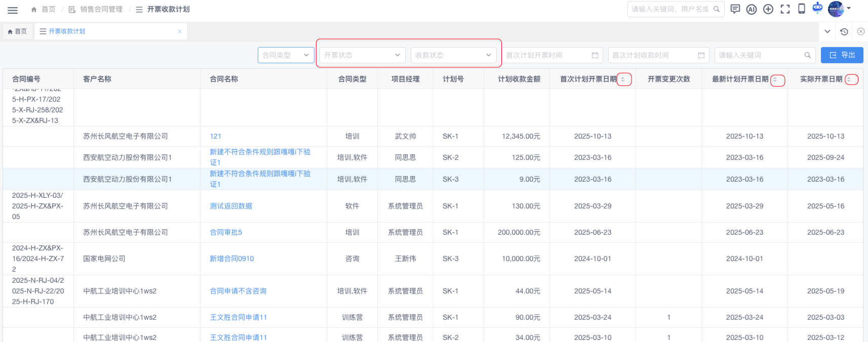Open the hamburger menu in top-left corner
The image size is (868, 342).
pos(13,10)
